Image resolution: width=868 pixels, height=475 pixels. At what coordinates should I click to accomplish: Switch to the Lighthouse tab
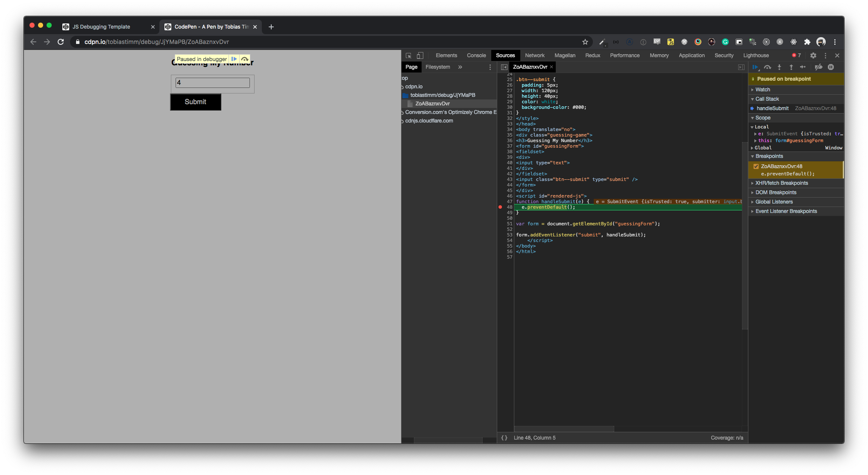click(756, 55)
